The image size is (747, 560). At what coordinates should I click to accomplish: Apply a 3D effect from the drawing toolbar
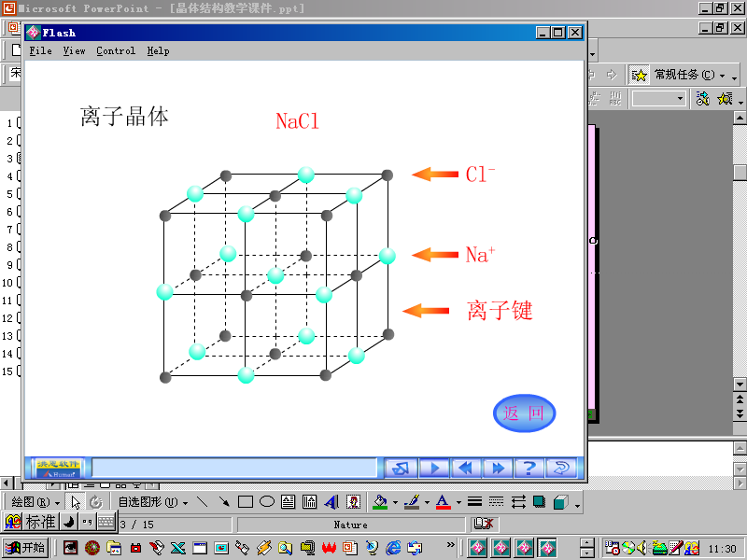(x=560, y=502)
